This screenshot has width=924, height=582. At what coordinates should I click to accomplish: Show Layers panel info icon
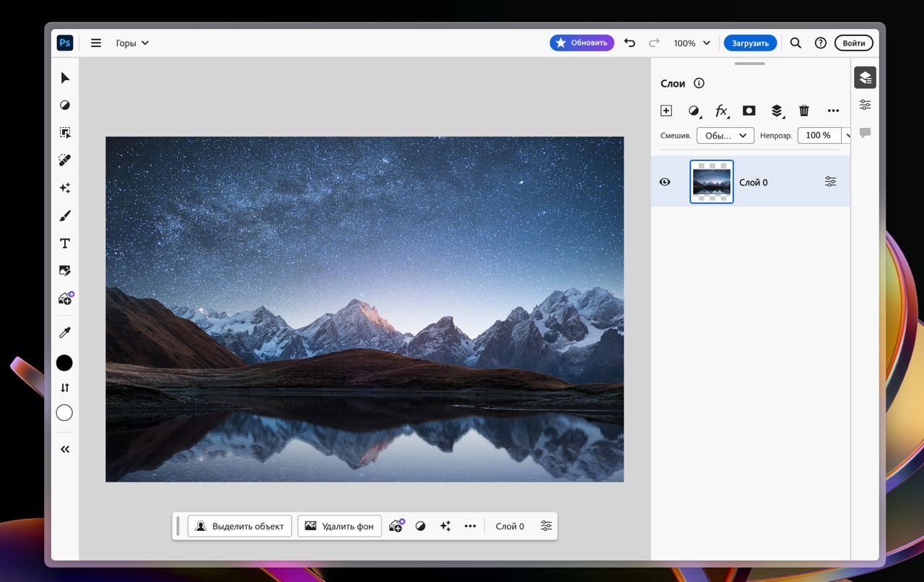[x=699, y=83]
